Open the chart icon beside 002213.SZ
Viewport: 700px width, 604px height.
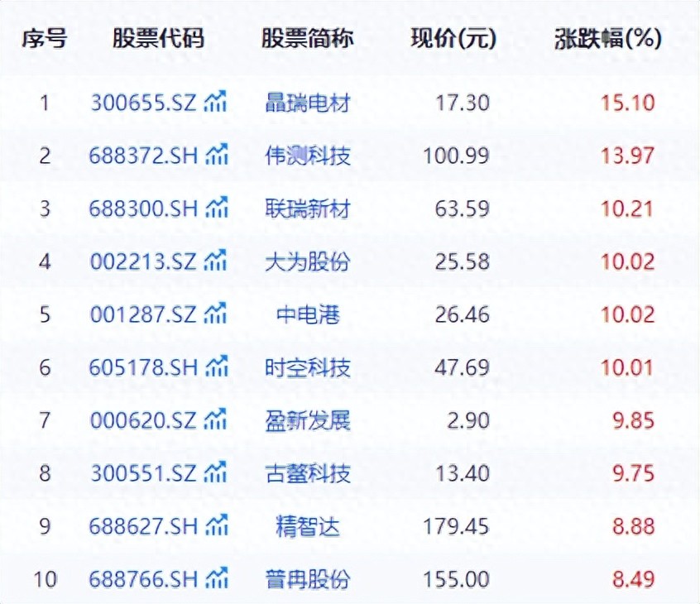click(x=217, y=261)
